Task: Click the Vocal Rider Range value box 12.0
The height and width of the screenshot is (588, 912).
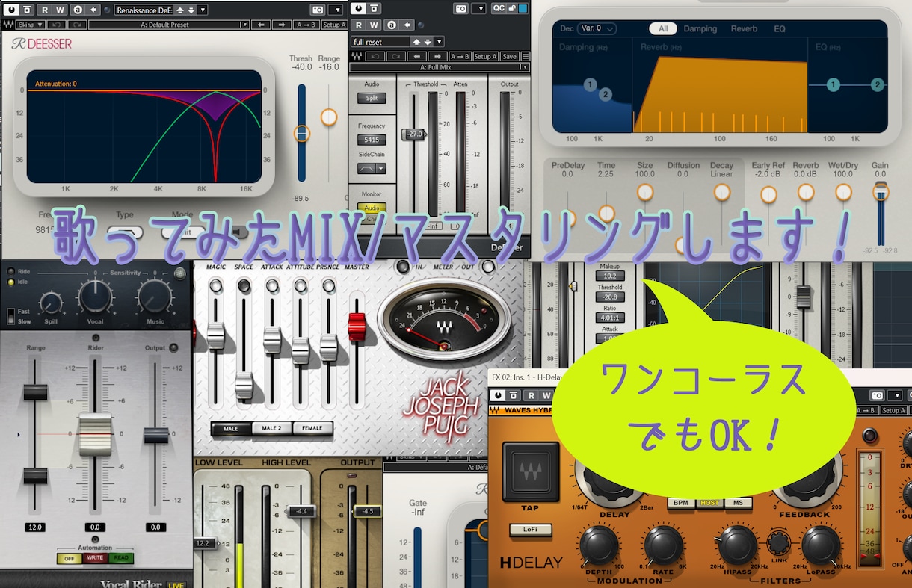Action: pyautogui.click(x=35, y=527)
